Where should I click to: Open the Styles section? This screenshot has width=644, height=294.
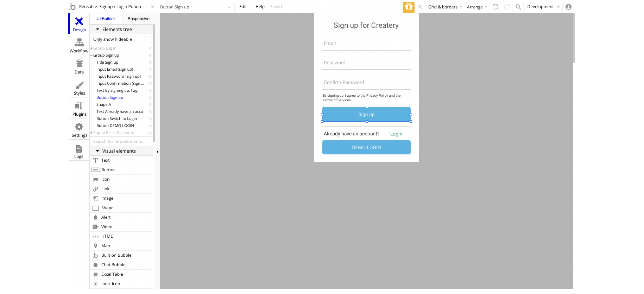tap(79, 88)
